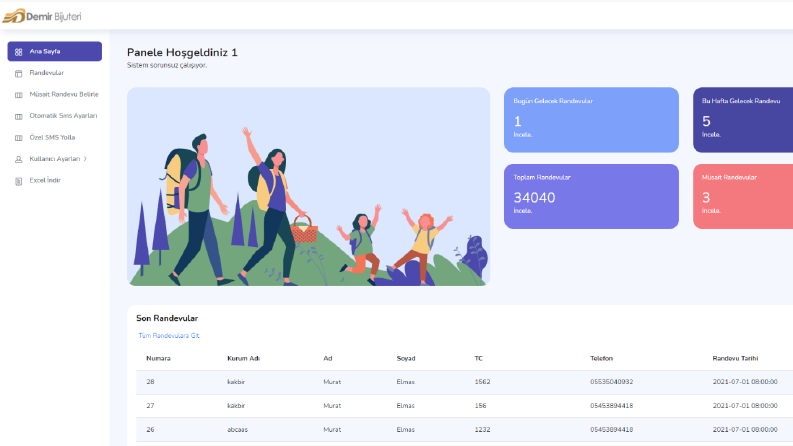Screen dimensions: 793x446
Task: Click date 2021-07-01 08:00:00 in row 28
Action: [745, 382]
